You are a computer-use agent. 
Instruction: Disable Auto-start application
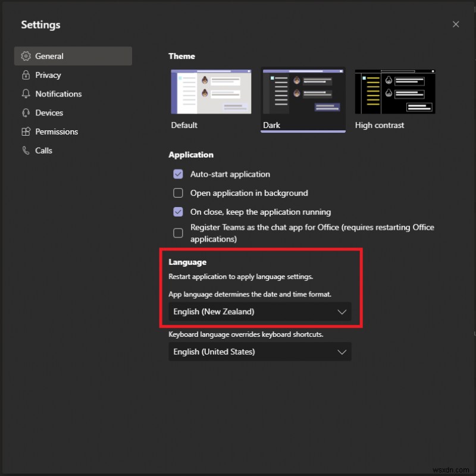point(178,174)
